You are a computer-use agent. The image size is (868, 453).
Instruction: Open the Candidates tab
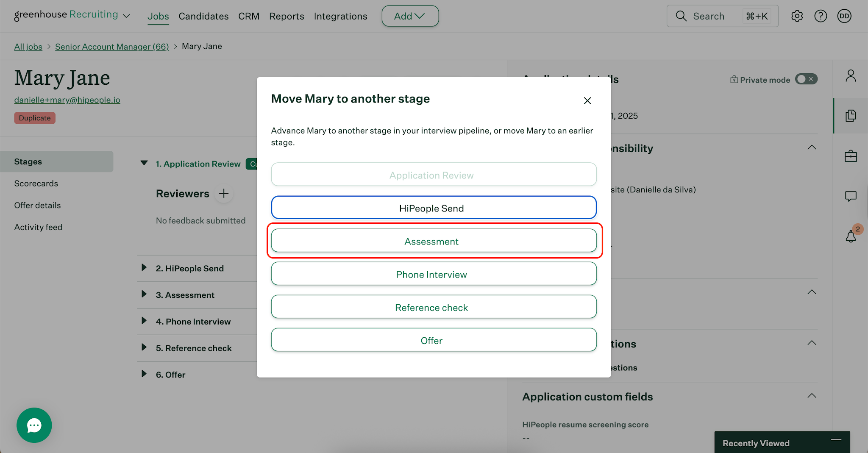tap(203, 16)
